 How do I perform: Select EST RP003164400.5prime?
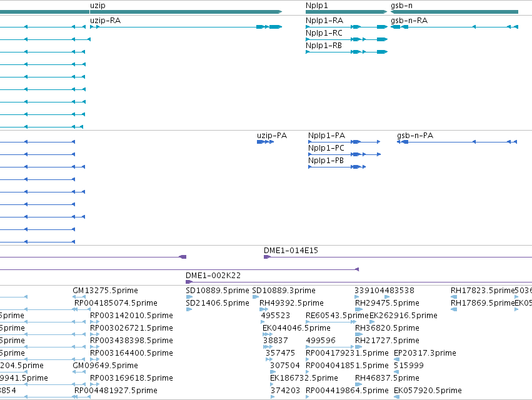pyautogui.click(x=131, y=353)
